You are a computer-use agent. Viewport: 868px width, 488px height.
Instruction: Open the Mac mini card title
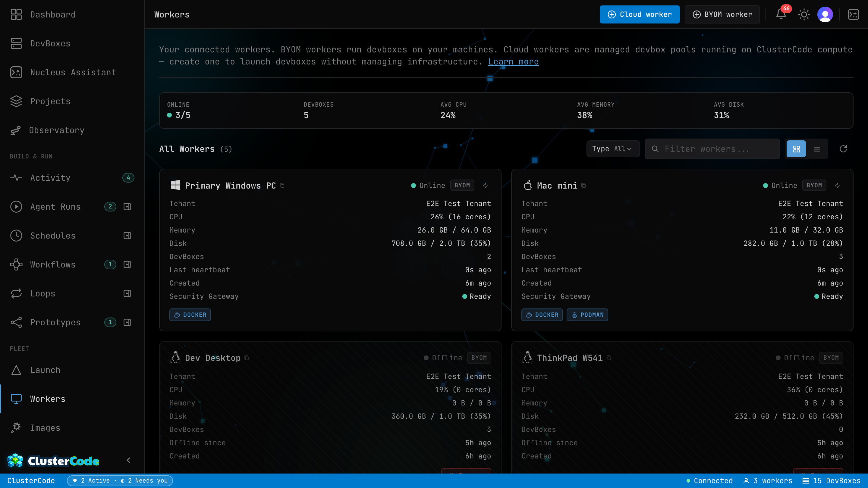(557, 186)
